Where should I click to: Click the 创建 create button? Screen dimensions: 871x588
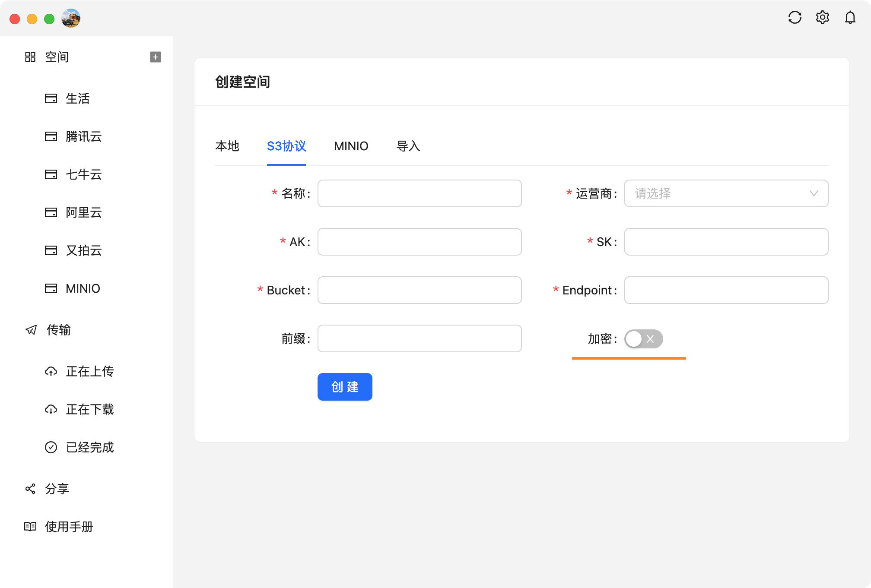click(344, 387)
